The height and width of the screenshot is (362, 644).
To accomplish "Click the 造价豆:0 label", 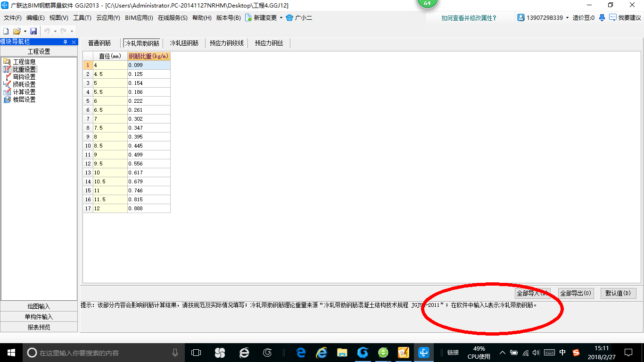I will pos(583,18).
